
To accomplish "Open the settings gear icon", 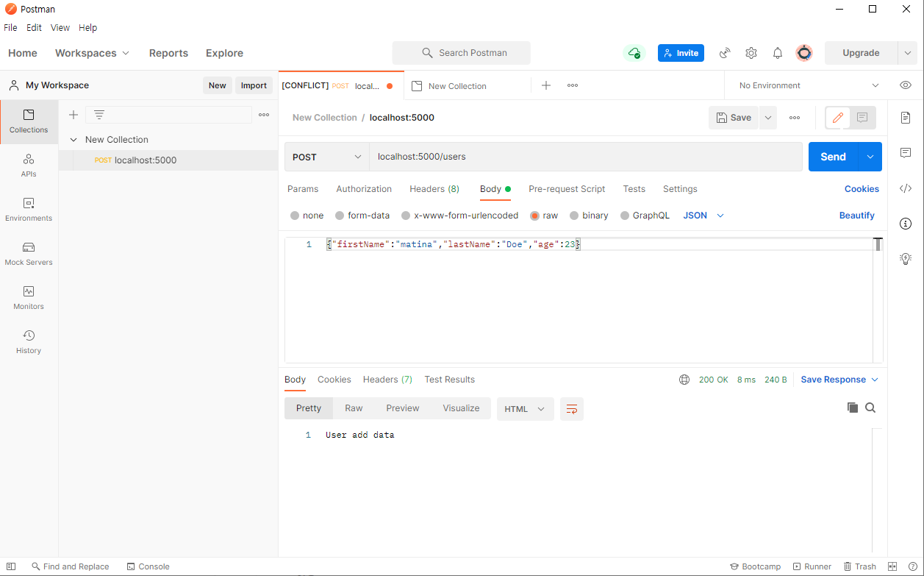I will [x=751, y=53].
